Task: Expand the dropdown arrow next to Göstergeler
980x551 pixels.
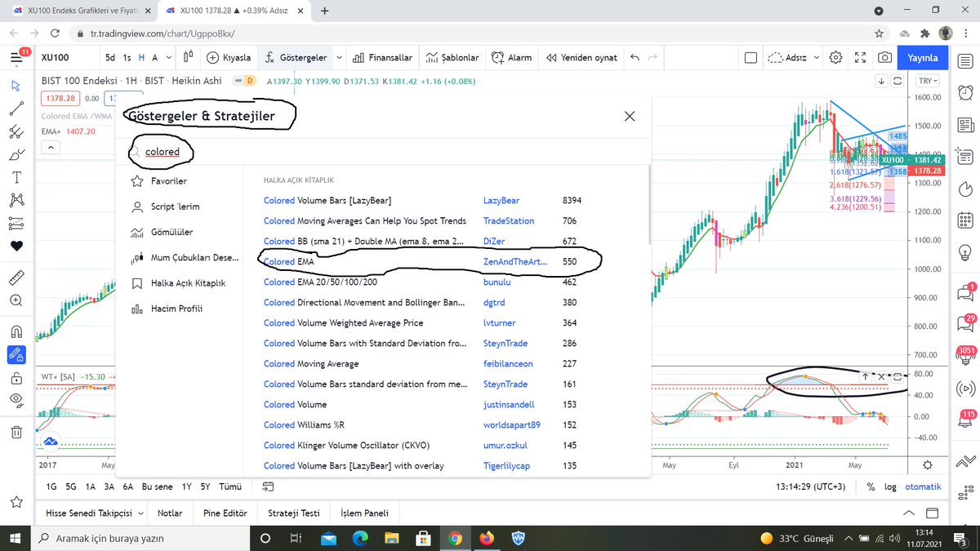Action: tap(338, 58)
